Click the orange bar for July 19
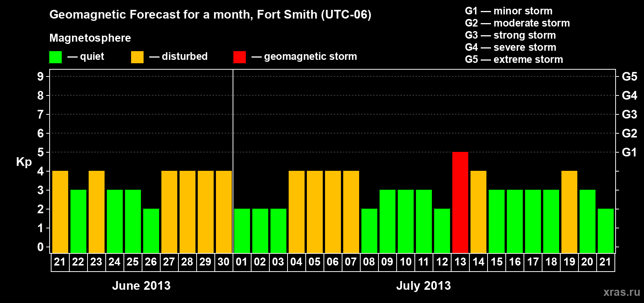This screenshot has height=303, width=644. coord(569,212)
